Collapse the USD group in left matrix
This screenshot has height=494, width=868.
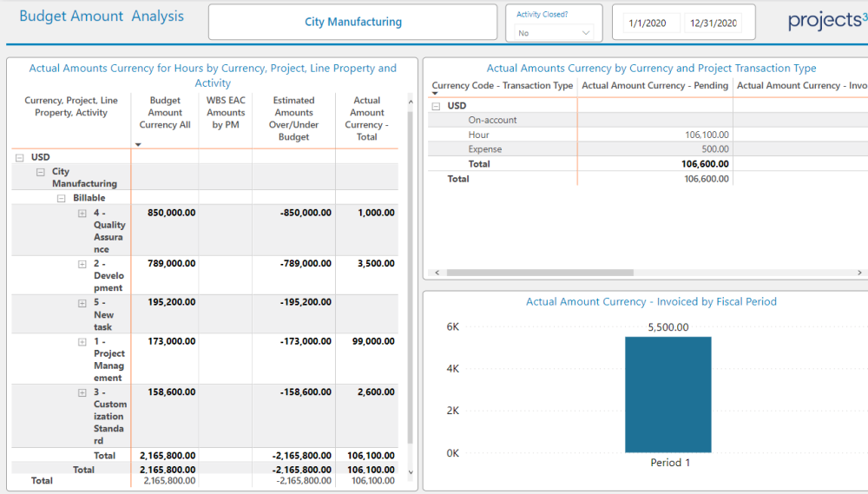pyautogui.click(x=18, y=158)
